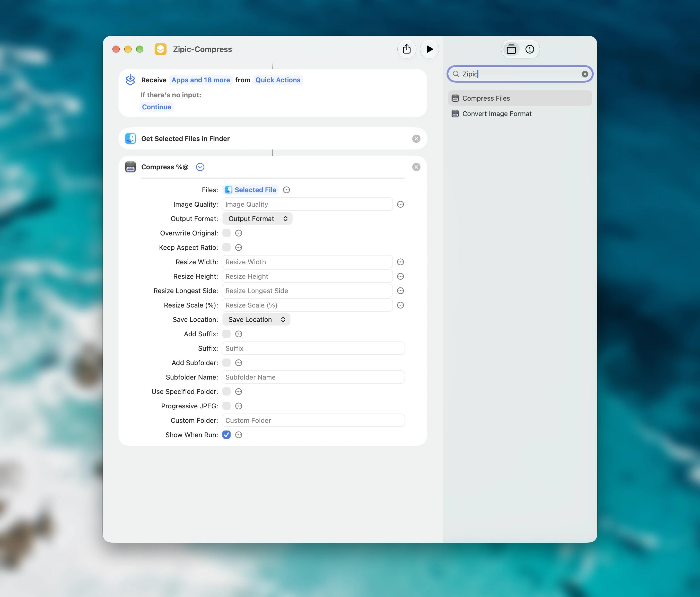The height and width of the screenshot is (597, 700).
Task: Focus the Suffix text field
Action: click(313, 348)
